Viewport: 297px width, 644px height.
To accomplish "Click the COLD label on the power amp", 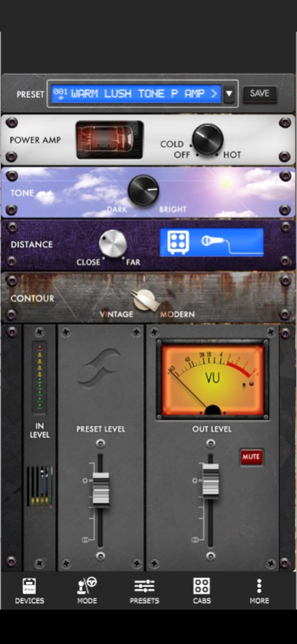I will 171,144.
